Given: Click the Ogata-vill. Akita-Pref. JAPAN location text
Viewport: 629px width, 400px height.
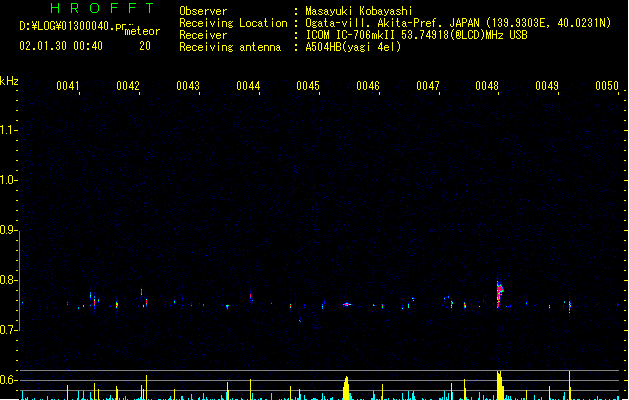Looking at the screenshot, I should tap(458, 23).
